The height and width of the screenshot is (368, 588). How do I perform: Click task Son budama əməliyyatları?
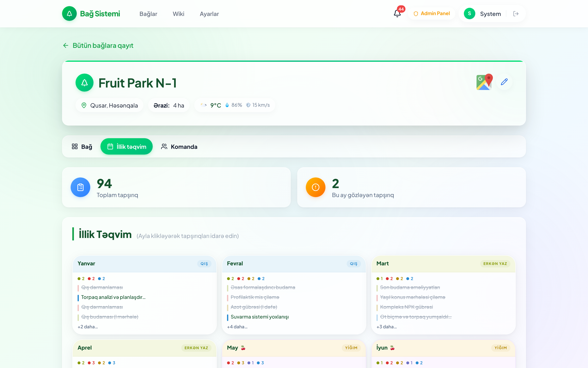coord(410,287)
